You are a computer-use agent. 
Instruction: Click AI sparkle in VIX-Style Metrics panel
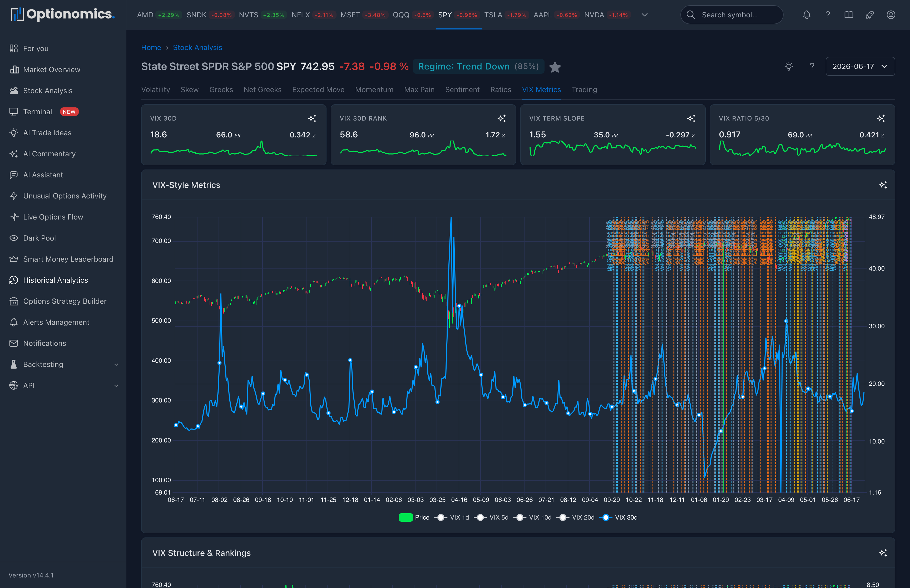point(883,185)
